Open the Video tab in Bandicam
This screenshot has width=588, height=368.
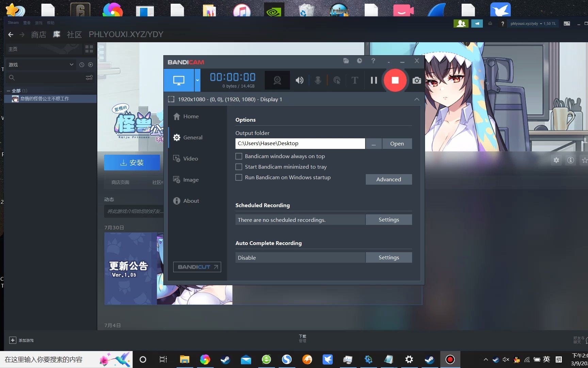(x=185, y=159)
